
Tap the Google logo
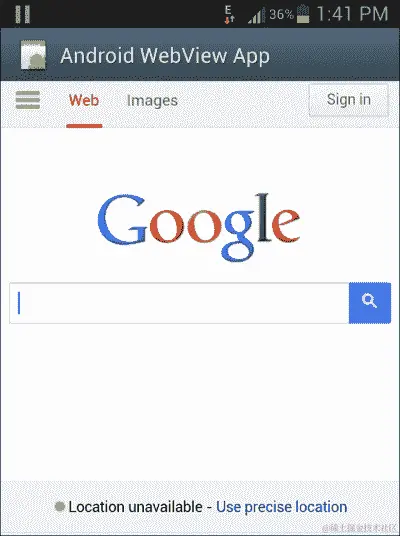pyautogui.click(x=199, y=227)
